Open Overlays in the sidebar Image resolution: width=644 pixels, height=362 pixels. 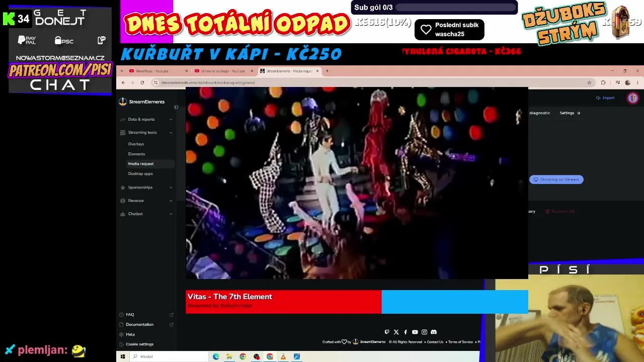click(136, 144)
